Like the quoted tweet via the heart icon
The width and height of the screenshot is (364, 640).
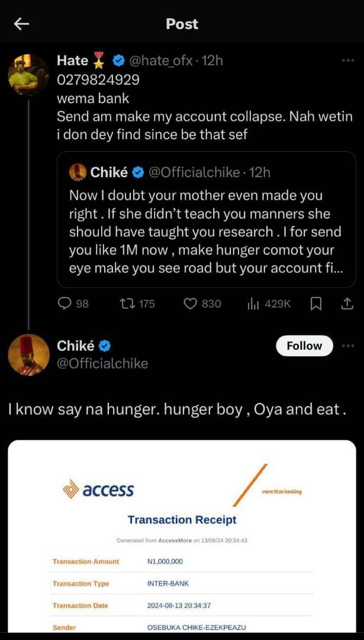point(191,303)
